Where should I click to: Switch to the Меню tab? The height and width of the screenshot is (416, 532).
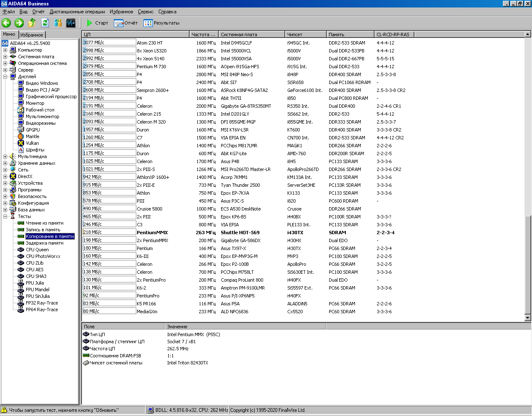(x=9, y=34)
